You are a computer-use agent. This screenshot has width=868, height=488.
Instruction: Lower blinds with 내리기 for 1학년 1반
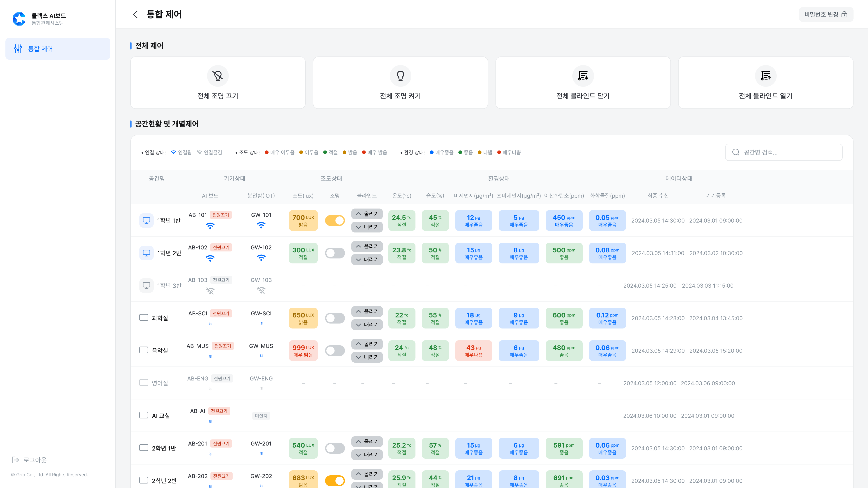pyautogui.click(x=367, y=227)
